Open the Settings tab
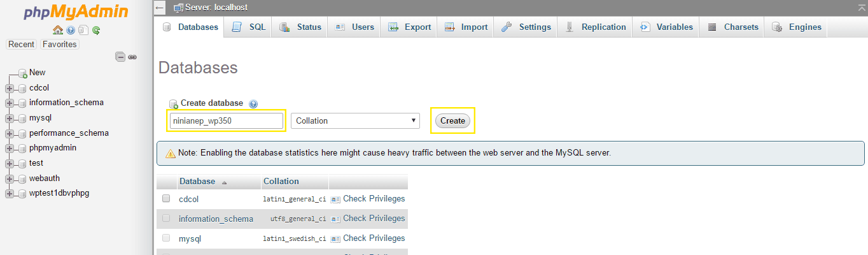This screenshot has height=255, width=868. 526,27
